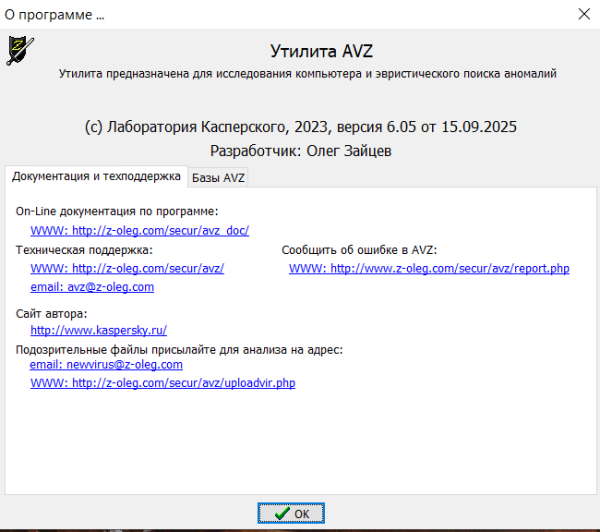Click the "Сообщить об ошибке в AVZ:" label

coord(359,250)
